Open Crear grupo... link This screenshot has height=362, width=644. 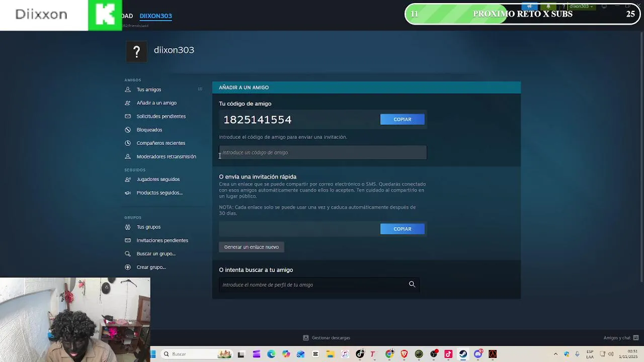pyautogui.click(x=151, y=267)
